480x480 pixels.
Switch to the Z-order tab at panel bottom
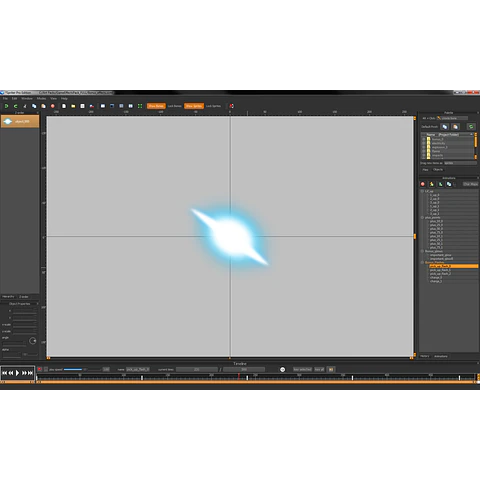click(x=24, y=296)
